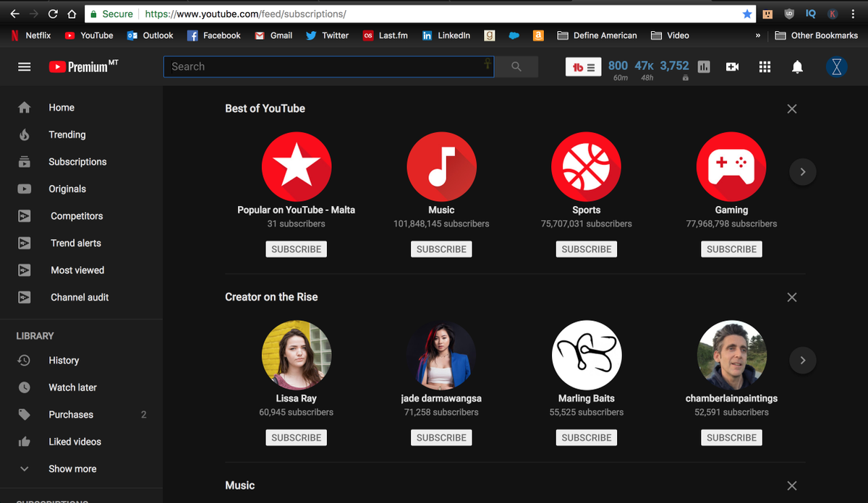Click the browser address bar URL
This screenshot has height=503, width=868.
point(245,14)
